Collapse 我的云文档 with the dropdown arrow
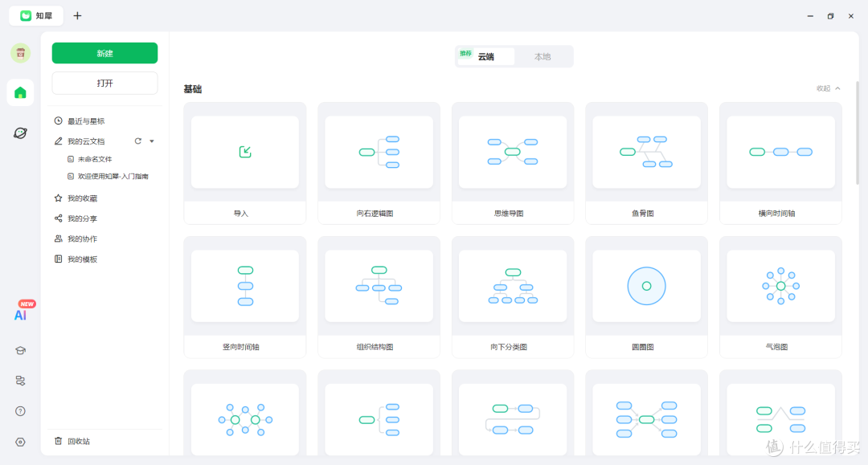The height and width of the screenshot is (465, 868). tap(152, 141)
